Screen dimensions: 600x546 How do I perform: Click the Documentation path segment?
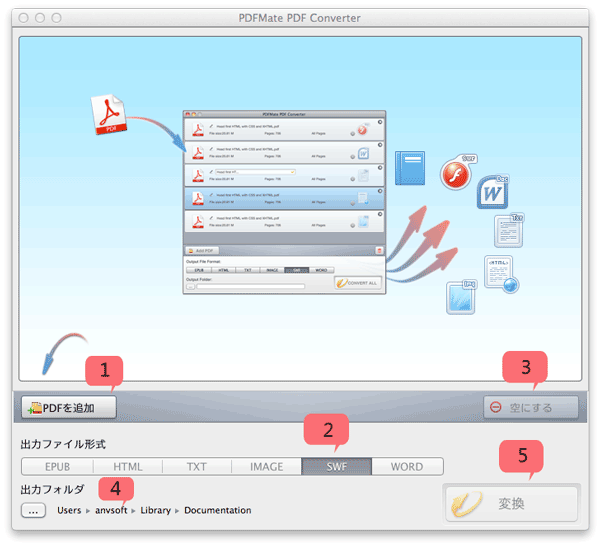click(x=218, y=510)
